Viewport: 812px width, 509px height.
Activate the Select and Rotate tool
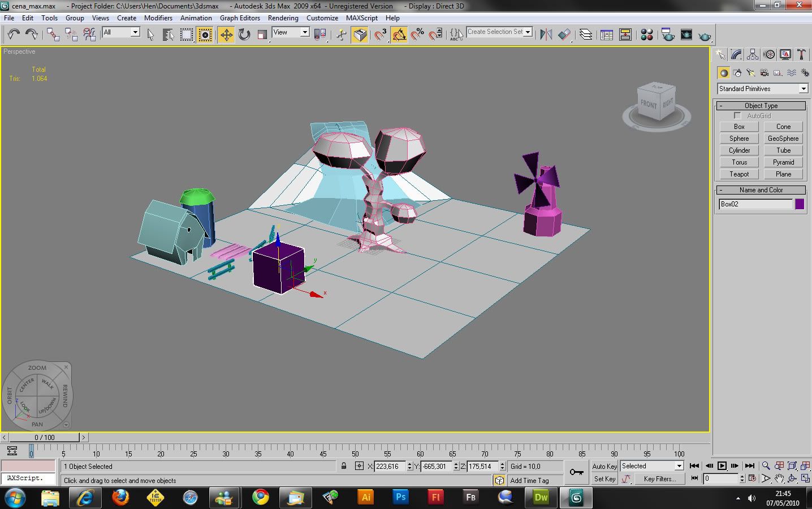tap(244, 35)
